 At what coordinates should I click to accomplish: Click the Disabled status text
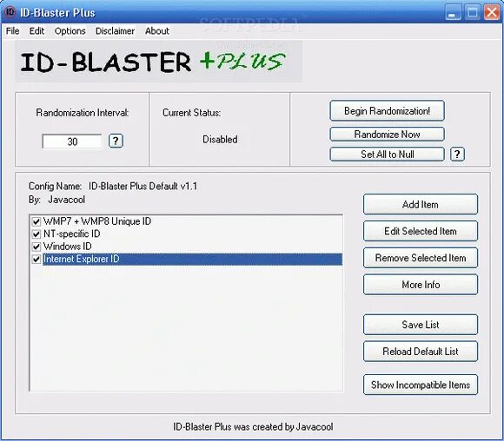(x=220, y=140)
